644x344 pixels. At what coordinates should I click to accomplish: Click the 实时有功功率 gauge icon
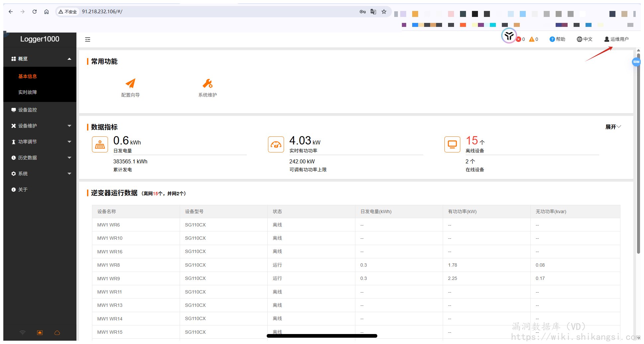tap(276, 144)
